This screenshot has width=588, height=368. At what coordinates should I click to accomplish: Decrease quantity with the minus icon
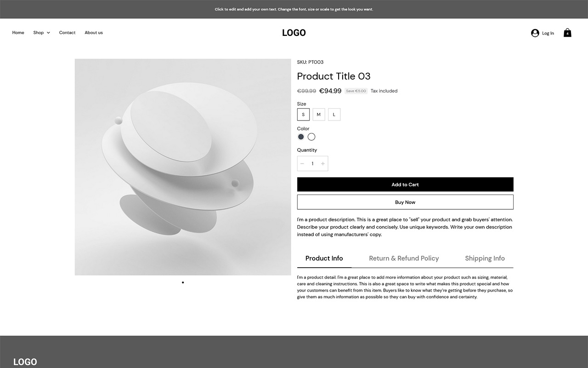click(x=302, y=164)
